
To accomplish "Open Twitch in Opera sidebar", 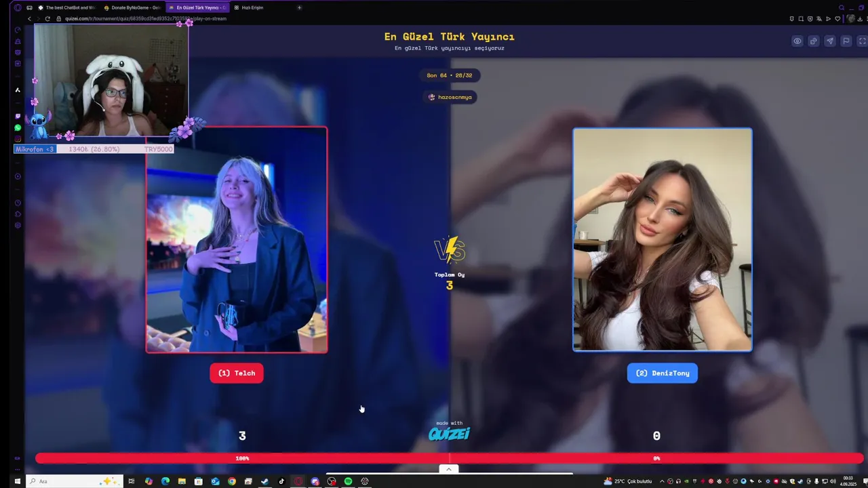I will [x=18, y=116].
